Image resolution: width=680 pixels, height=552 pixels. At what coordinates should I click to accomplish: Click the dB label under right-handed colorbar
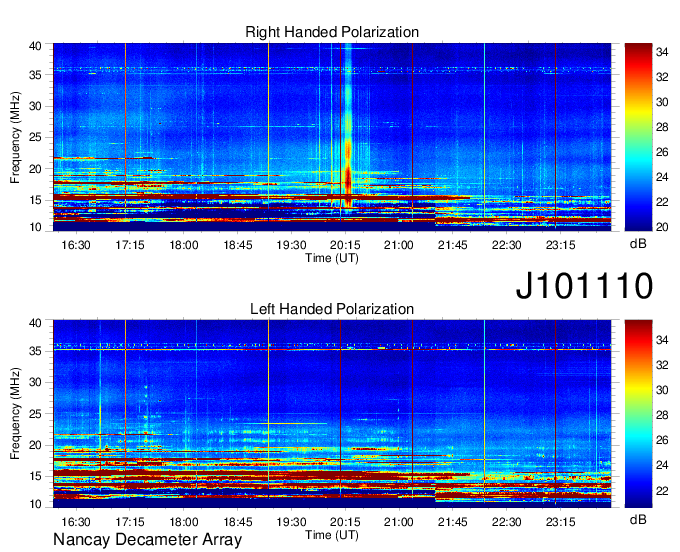click(638, 244)
